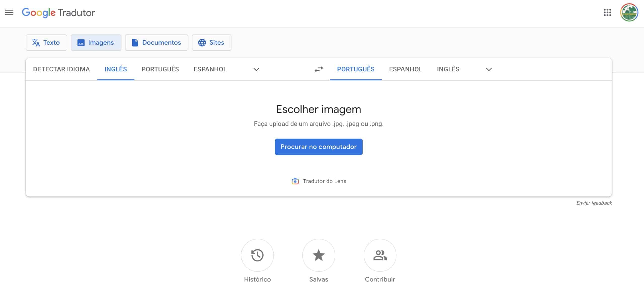644x291 pixels.
Task: Click the Escolher imagem heading
Action: (319, 109)
